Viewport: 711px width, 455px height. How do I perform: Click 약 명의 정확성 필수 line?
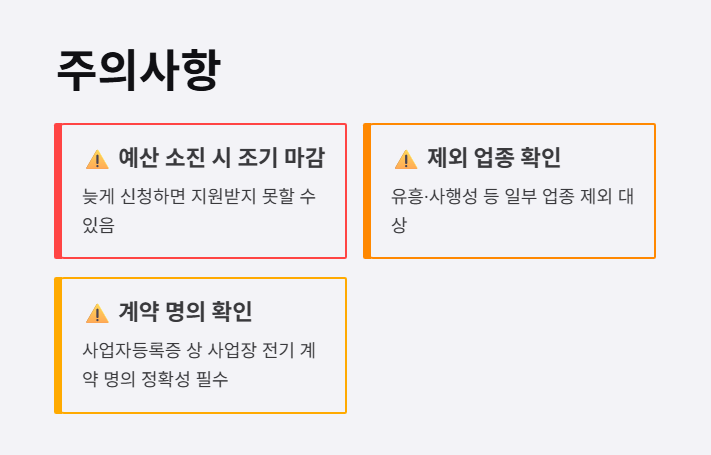tap(155, 379)
